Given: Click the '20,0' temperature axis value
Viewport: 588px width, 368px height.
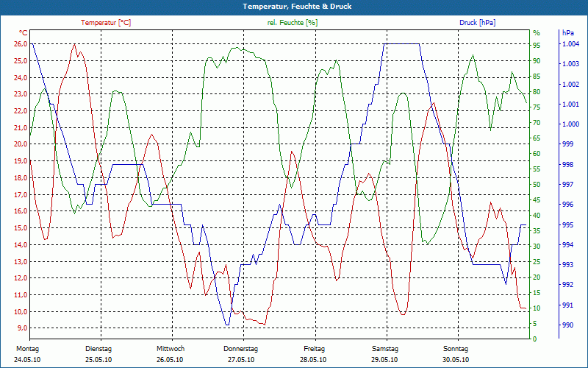Looking at the screenshot, I should (x=21, y=144).
